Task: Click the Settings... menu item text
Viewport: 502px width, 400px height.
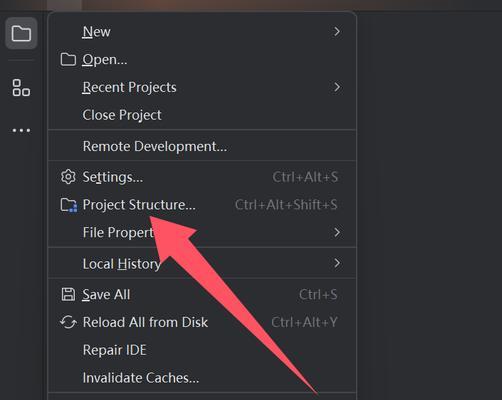Action: (113, 177)
